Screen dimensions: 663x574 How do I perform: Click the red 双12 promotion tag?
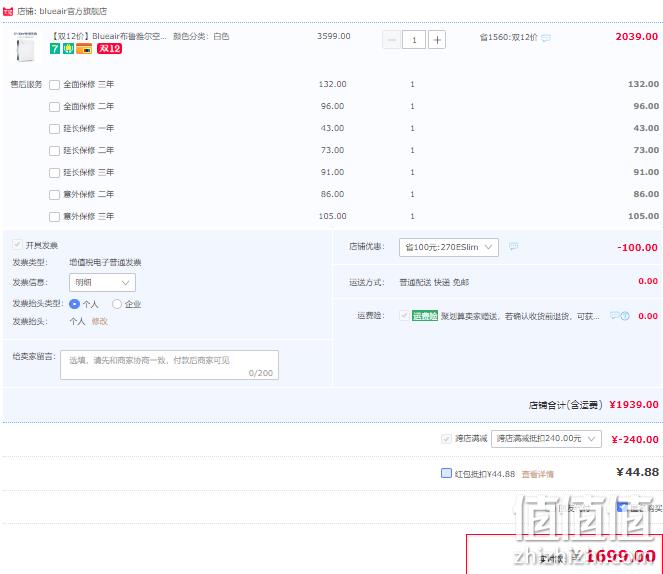pos(110,49)
